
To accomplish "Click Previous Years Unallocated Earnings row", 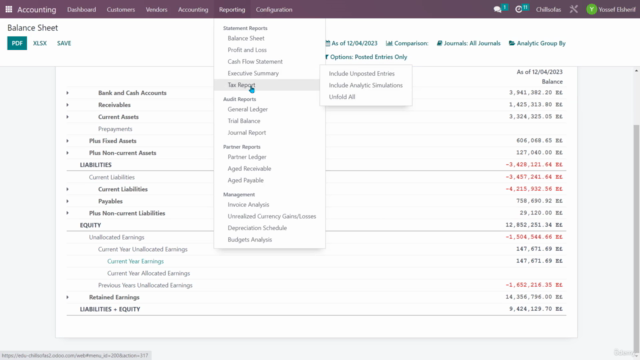I will tap(316, 285).
